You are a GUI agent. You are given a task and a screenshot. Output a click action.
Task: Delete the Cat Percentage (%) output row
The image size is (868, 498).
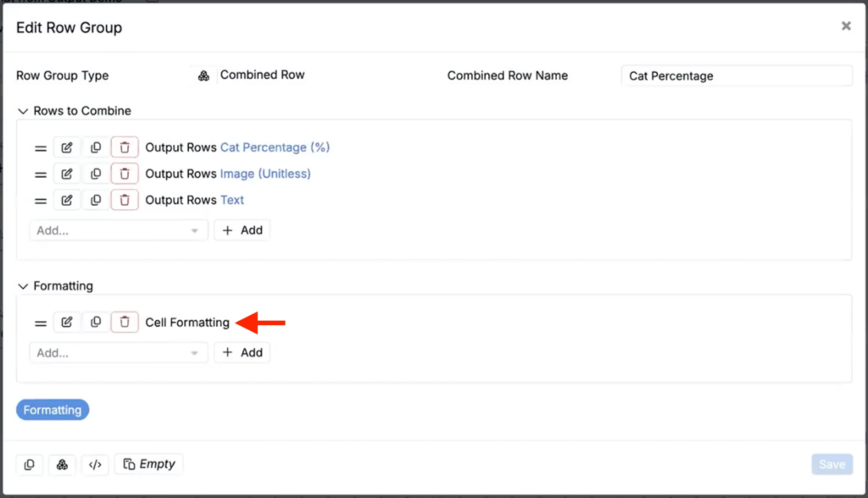click(125, 147)
